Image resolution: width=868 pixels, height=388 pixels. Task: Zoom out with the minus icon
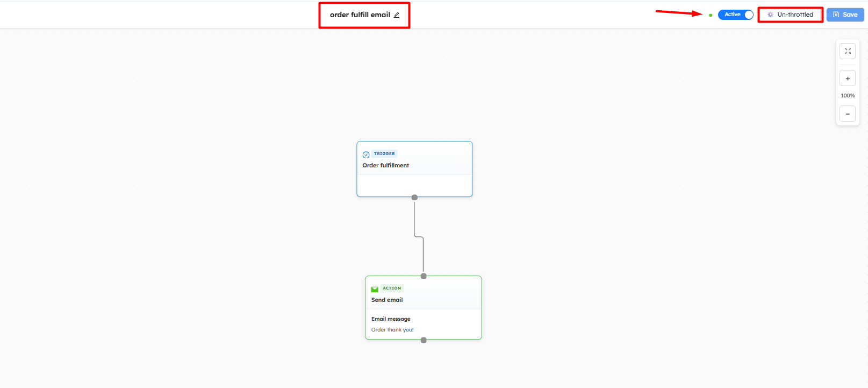848,114
